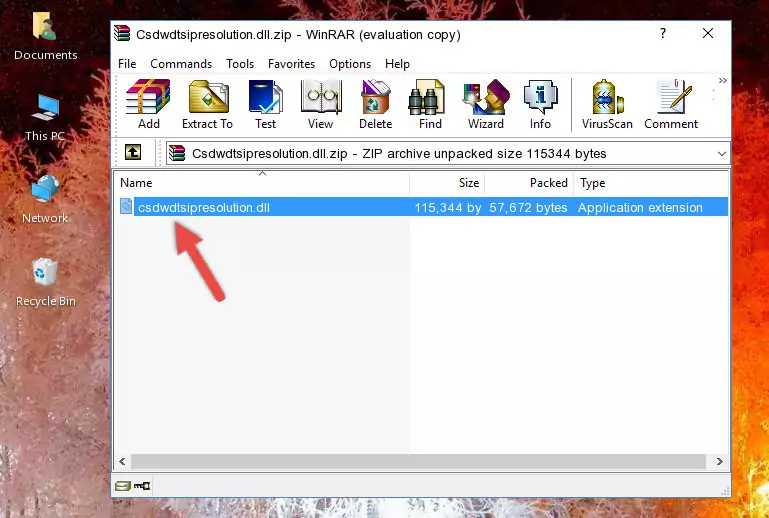Open the Tools menu

[x=240, y=64]
